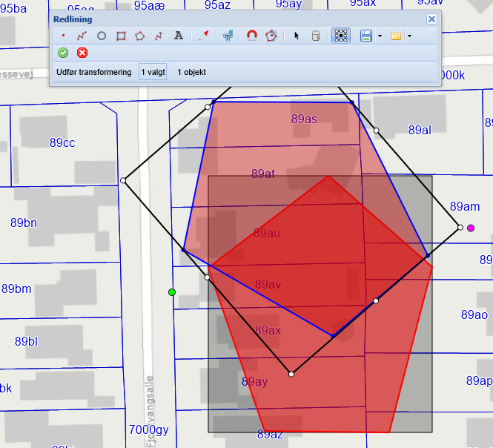Confirm transformation with green checkmark

[63, 53]
